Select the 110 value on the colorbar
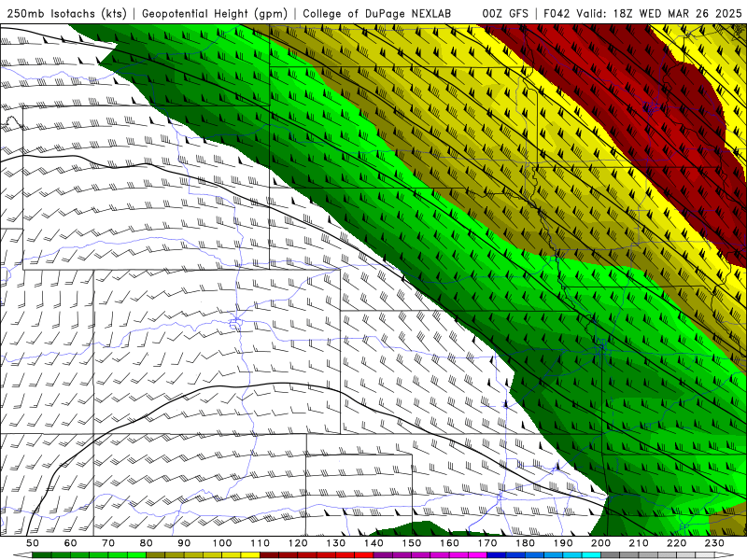The image size is (747, 560). [261, 543]
